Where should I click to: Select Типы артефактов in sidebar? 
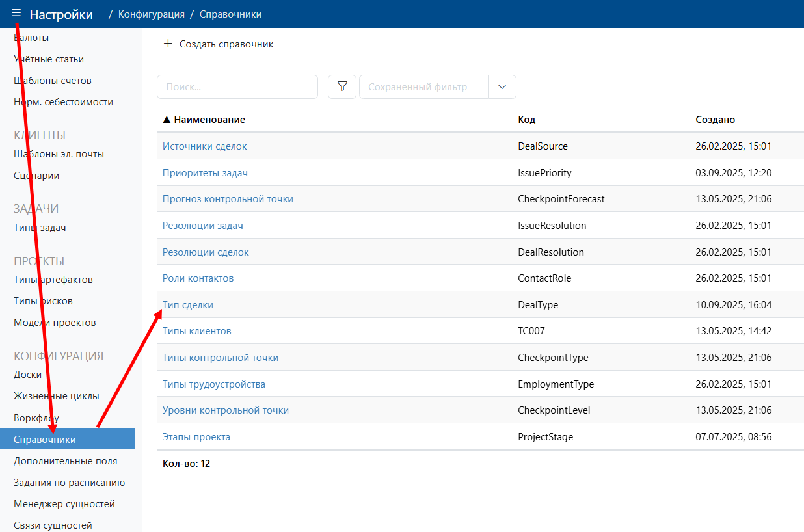[53, 280]
